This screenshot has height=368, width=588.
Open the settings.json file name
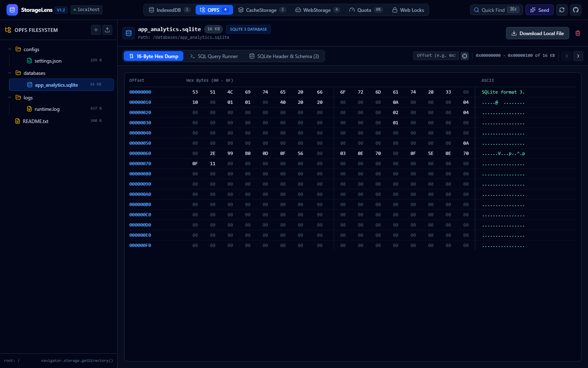click(48, 61)
